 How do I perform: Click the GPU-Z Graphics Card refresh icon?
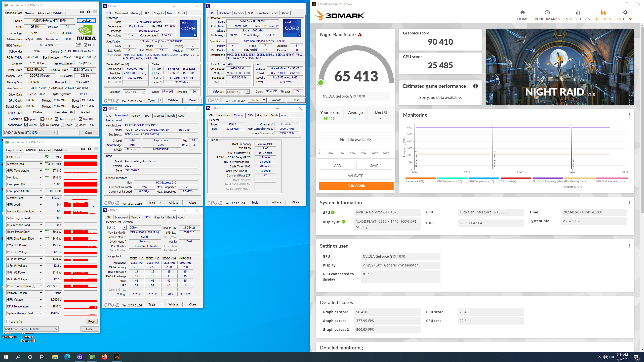click(88, 12)
